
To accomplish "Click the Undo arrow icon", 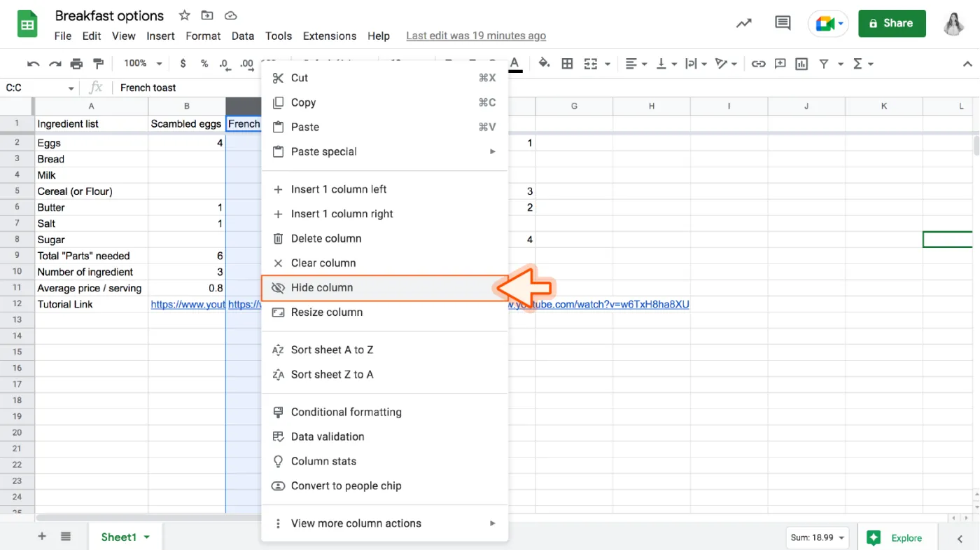I will (x=33, y=64).
